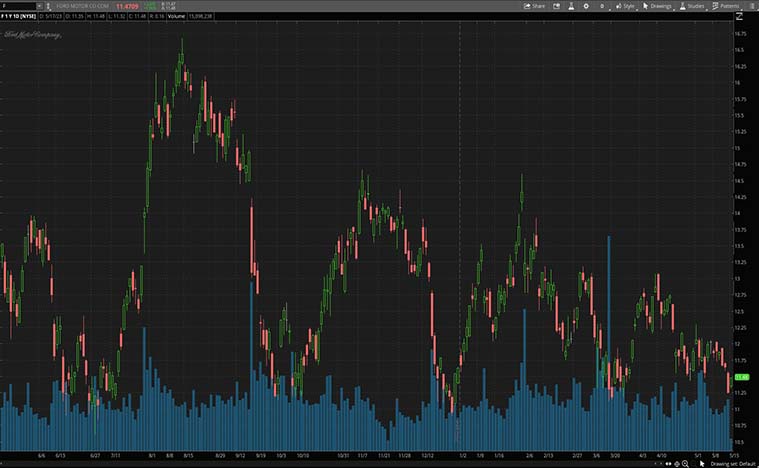Click the scroll arrows icon at bottom

671,463
